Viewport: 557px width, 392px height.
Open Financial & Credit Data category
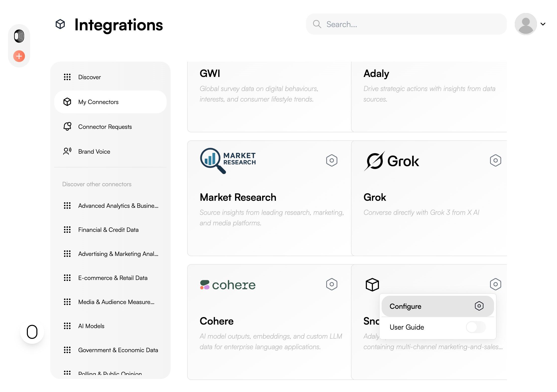coord(108,230)
